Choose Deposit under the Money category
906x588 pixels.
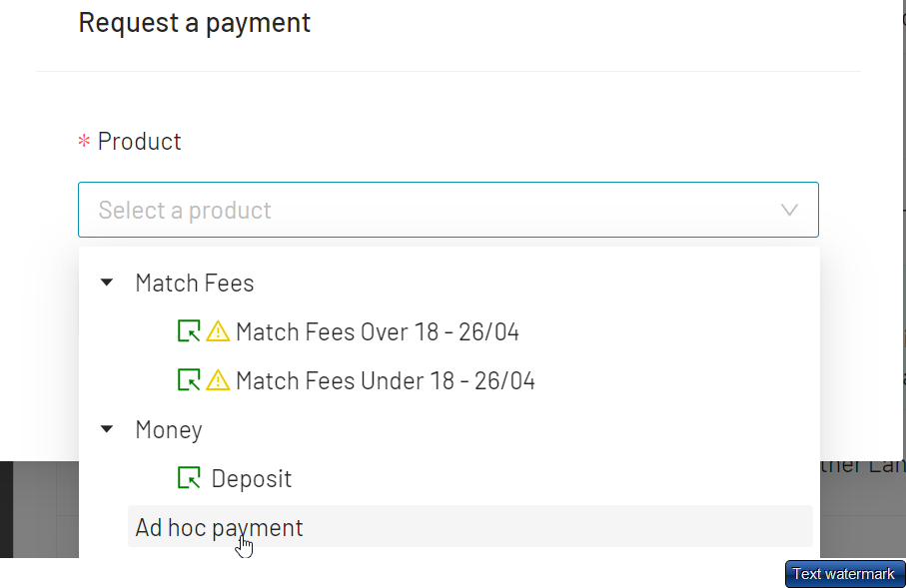click(x=251, y=477)
